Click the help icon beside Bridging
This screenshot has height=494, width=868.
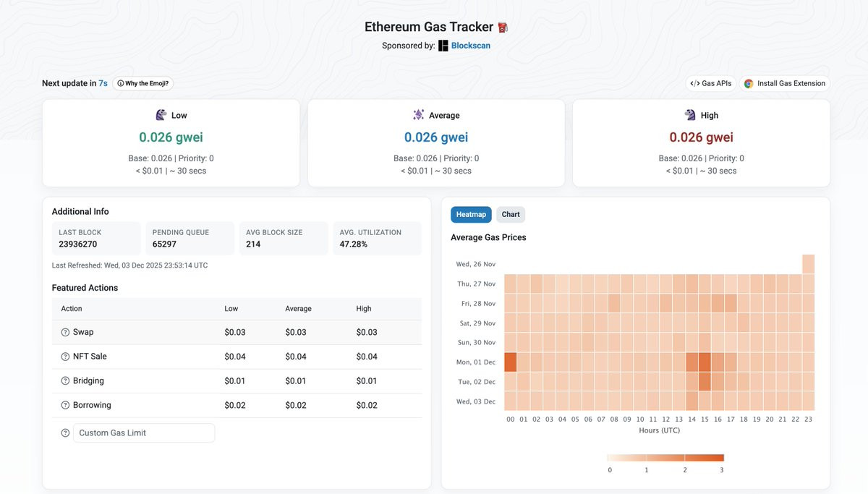pyautogui.click(x=66, y=381)
